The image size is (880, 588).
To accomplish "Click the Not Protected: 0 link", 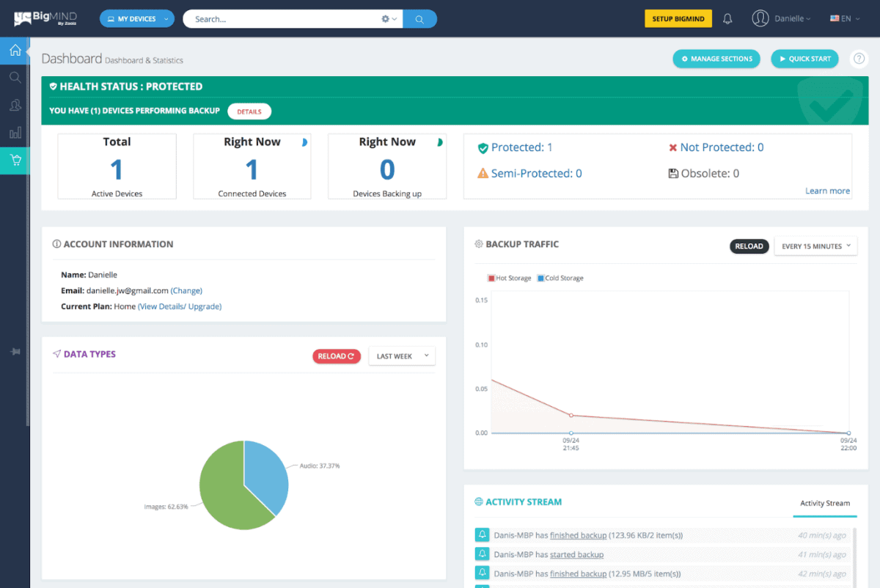I will tap(722, 147).
